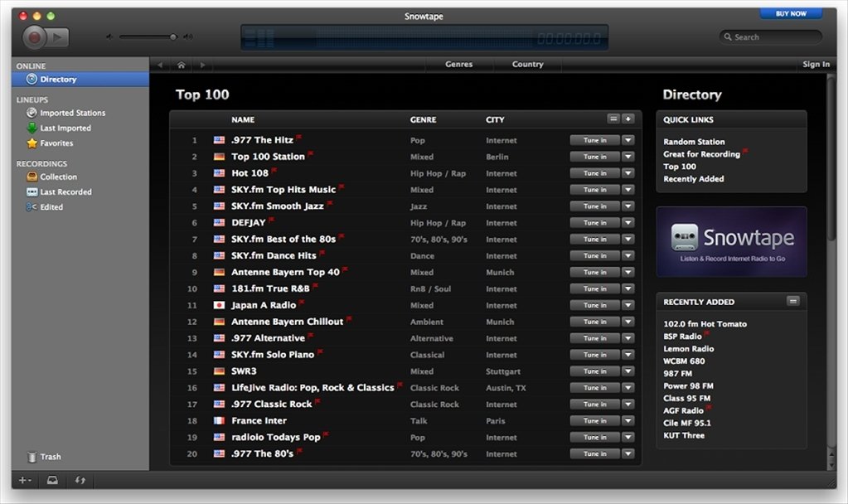Open 102.0 fm Hot Tomato station
This screenshot has height=504, width=848.
pos(705,324)
